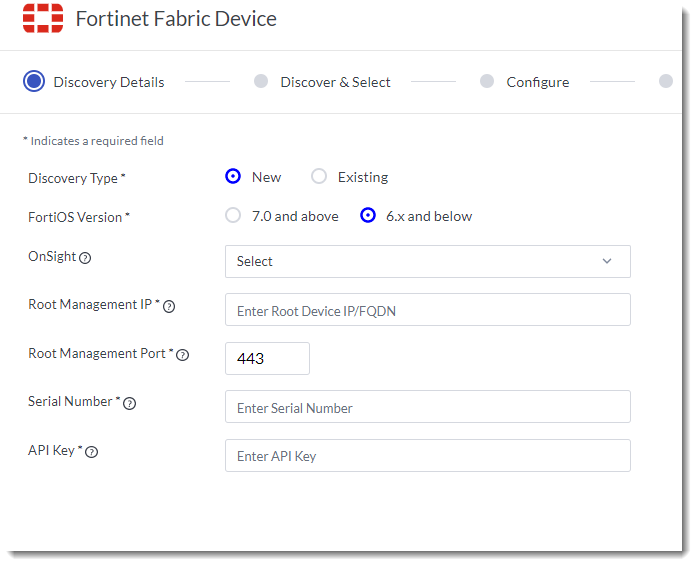Click the Root Management IP help icon
The height and width of the screenshot is (566, 697).
tap(169, 306)
